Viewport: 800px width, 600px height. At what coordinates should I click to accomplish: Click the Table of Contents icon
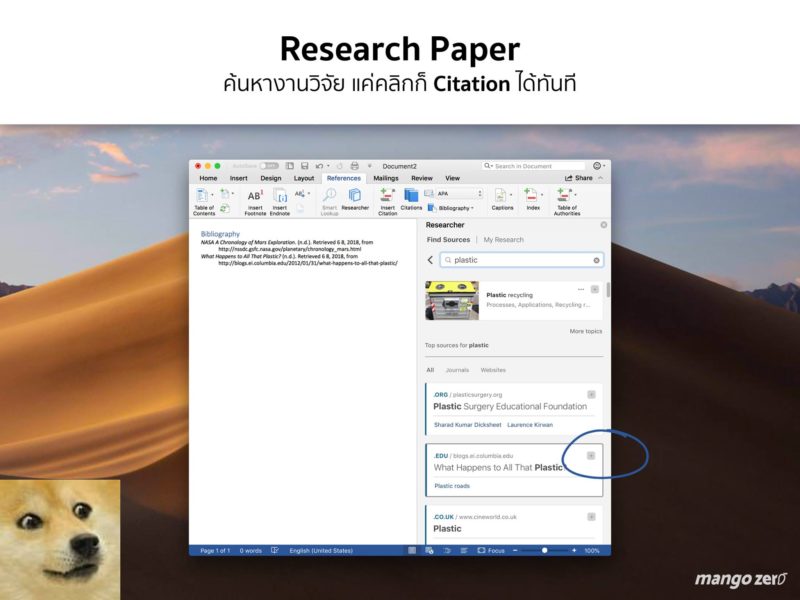click(204, 198)
